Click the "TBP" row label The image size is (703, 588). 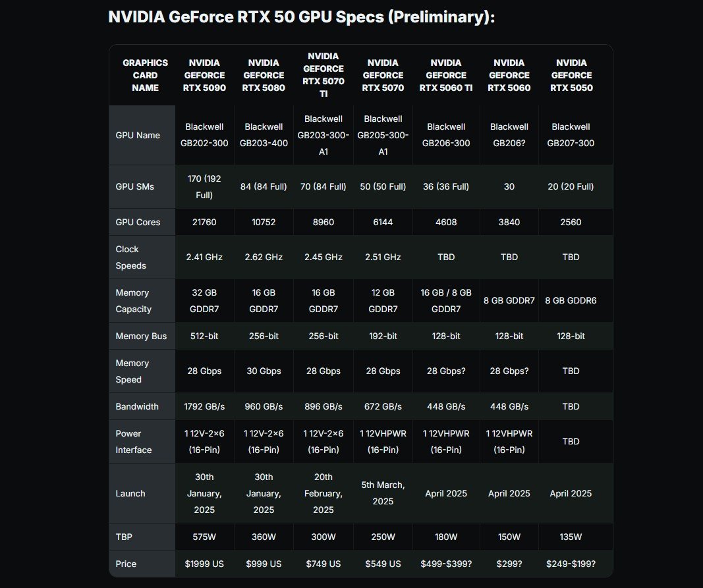coord(124,537)
